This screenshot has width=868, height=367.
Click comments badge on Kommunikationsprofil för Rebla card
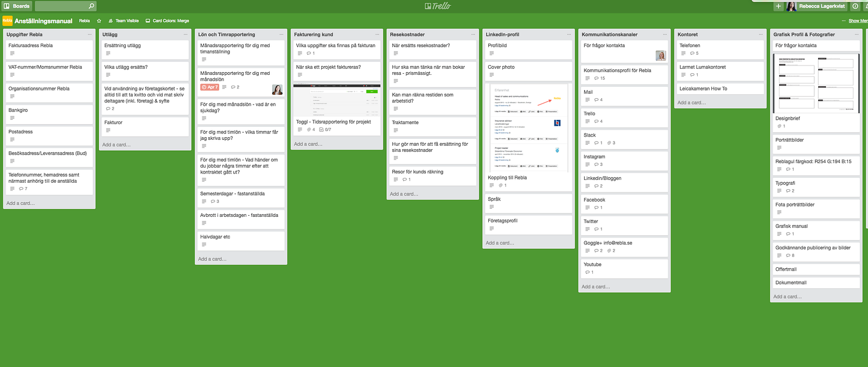coord(599,78)
